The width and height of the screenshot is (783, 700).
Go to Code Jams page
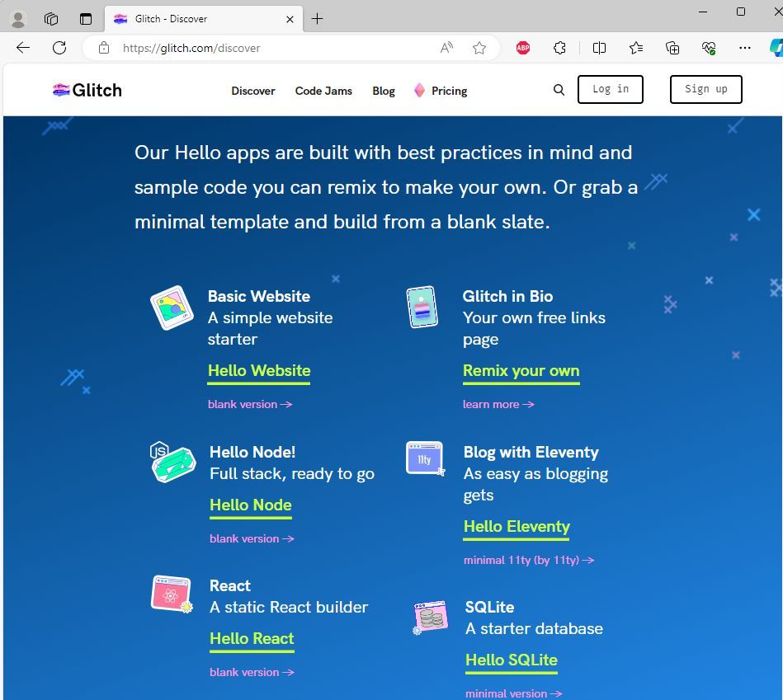(323, 91)
